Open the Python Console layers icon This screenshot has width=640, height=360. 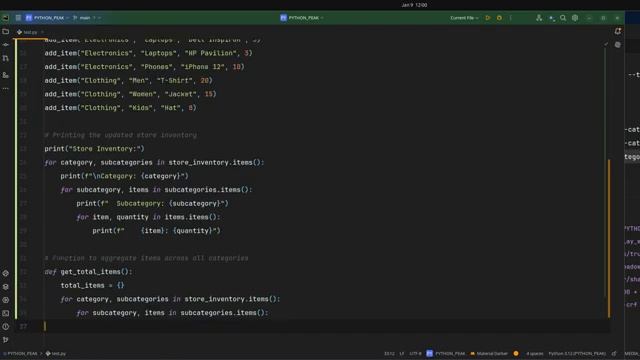[6, 287]
